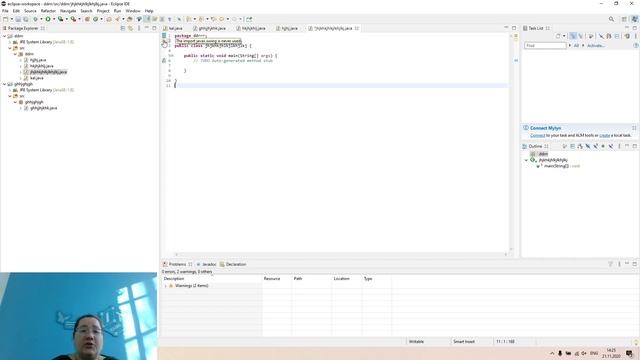Run the program with green Run button
This screenshot has height=360, width=640.
[48, 19]
